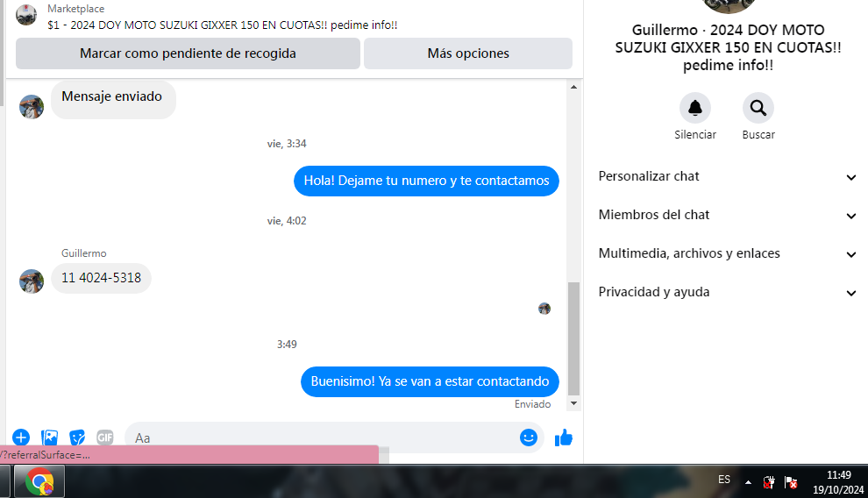Click the phone number 11 4024-5318

101,278
